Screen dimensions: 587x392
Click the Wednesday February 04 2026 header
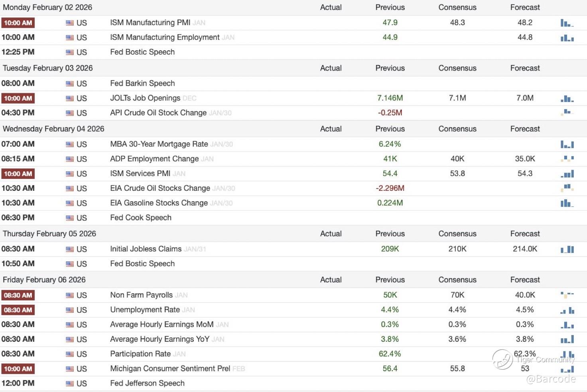(x=53, y=129)
